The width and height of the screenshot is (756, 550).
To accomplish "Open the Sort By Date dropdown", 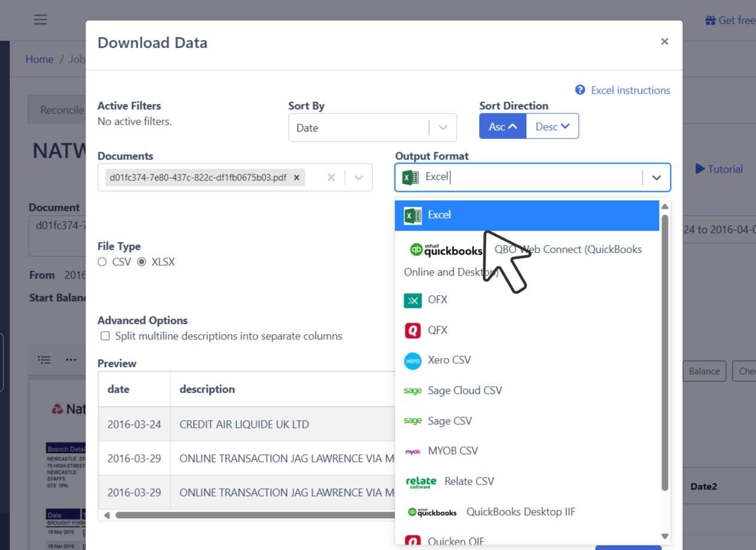I will [x=372, y=127].
